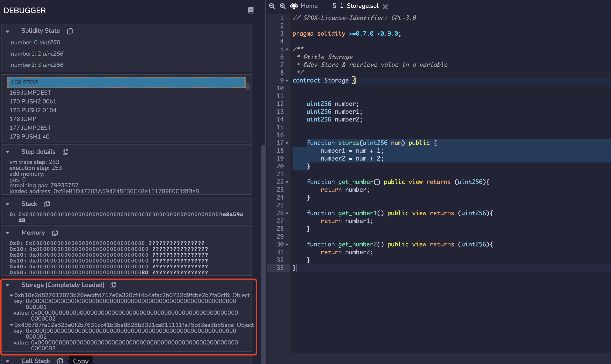Collapse the 0x405787fa... storage object

11,325
